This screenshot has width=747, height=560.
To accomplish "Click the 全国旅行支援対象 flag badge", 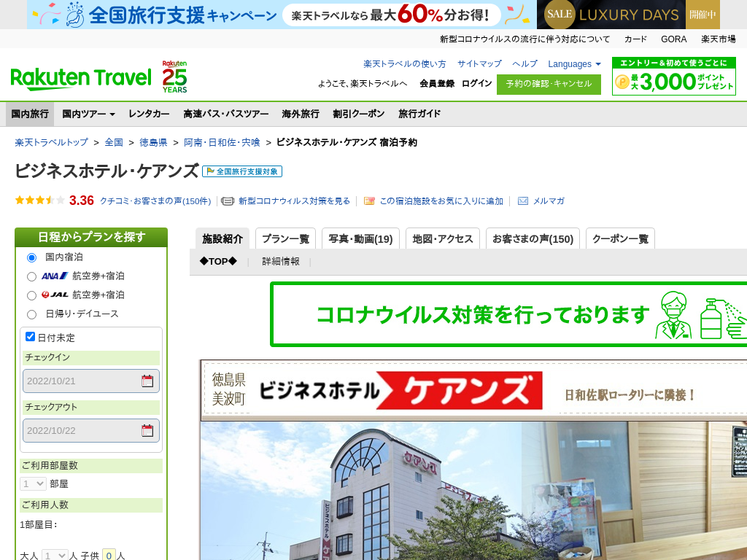I will (x=242, y=171).
